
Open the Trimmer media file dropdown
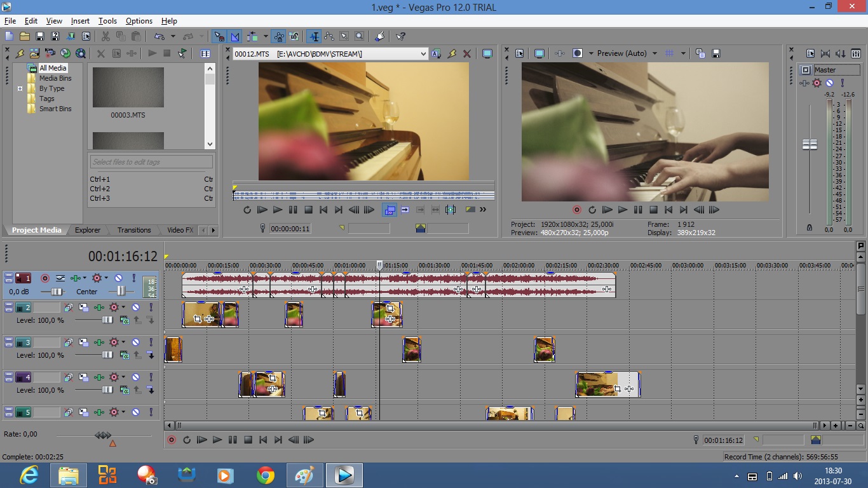point(423,54)
